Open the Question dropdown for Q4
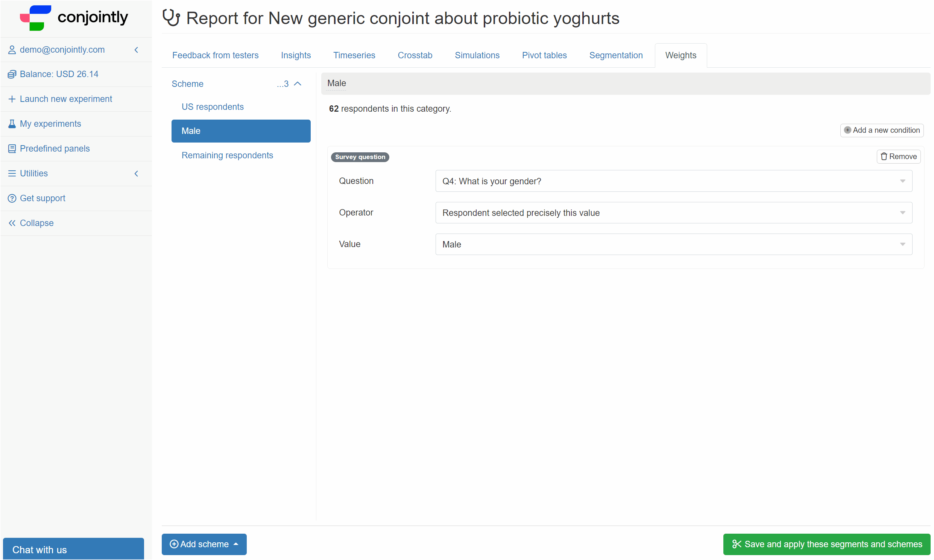Screen dimensions: 934x560 pyautogui.click(x=673, y=181)
